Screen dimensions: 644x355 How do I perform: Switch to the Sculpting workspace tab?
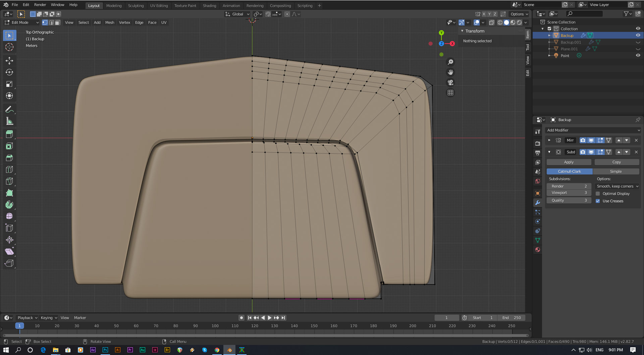tap(136, 6)
